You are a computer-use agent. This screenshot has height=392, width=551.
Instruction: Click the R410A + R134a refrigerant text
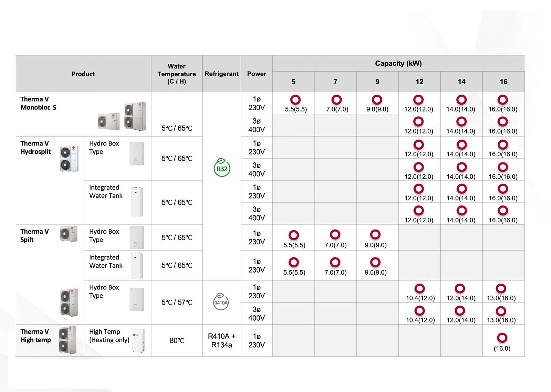221,340
